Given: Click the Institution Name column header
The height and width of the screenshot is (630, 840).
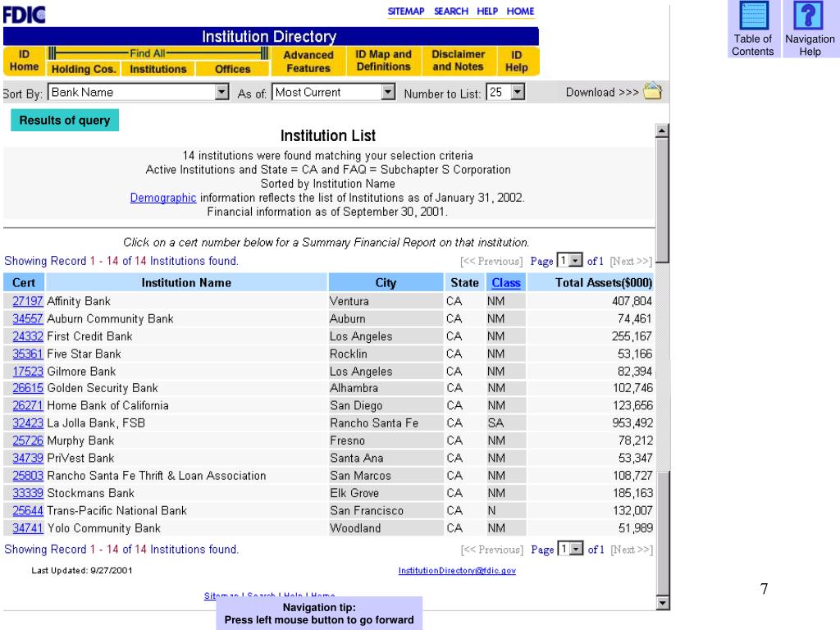Looking at the screenshot, I should (186, 282).
